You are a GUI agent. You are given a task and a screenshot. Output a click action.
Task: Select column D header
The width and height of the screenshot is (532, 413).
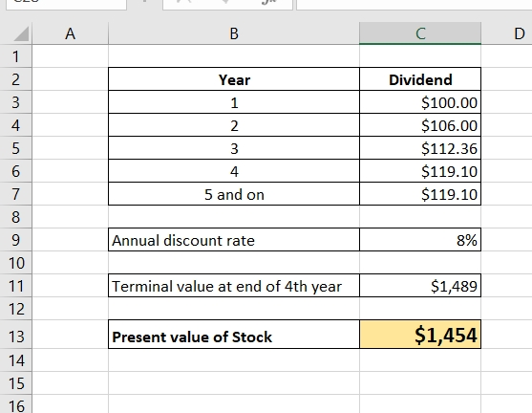[507, 33]
